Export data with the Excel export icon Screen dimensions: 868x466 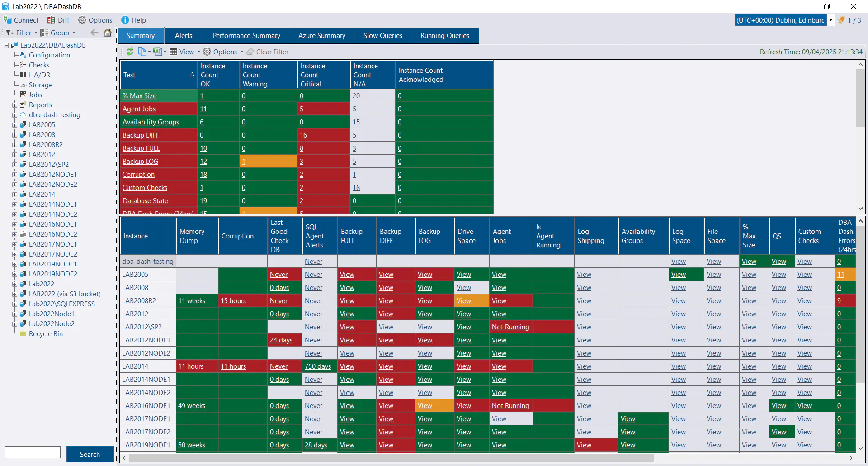tap(159, 52)
